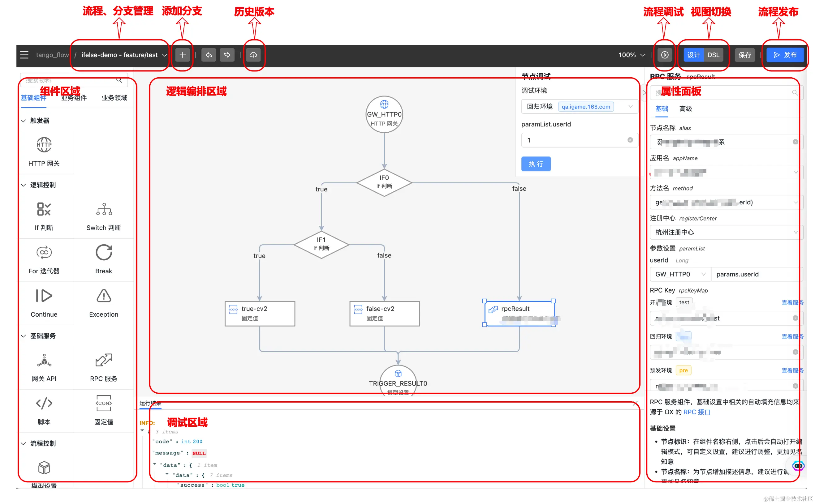Open the 调试环境 回归环境 dropdown
815x504 pixels.
click(x=580, y=107)
